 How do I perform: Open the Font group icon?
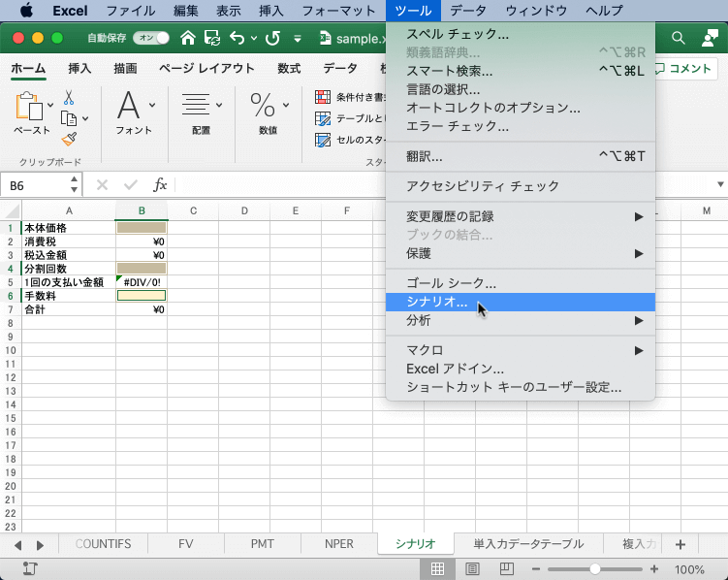pos(128,105)
